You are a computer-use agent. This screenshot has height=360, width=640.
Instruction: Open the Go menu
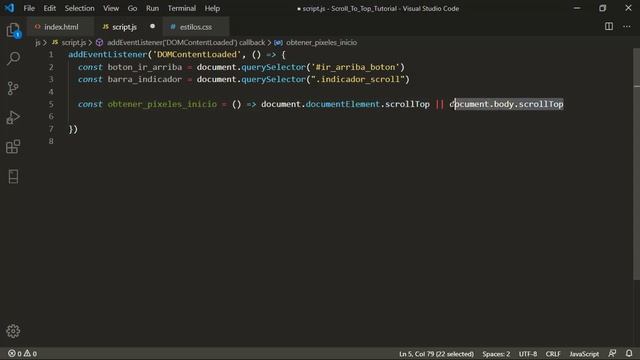(x=132, y=8)
